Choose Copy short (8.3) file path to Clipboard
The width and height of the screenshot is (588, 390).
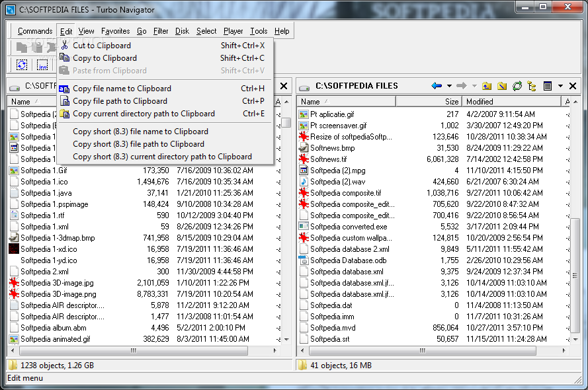pos(165,144)
